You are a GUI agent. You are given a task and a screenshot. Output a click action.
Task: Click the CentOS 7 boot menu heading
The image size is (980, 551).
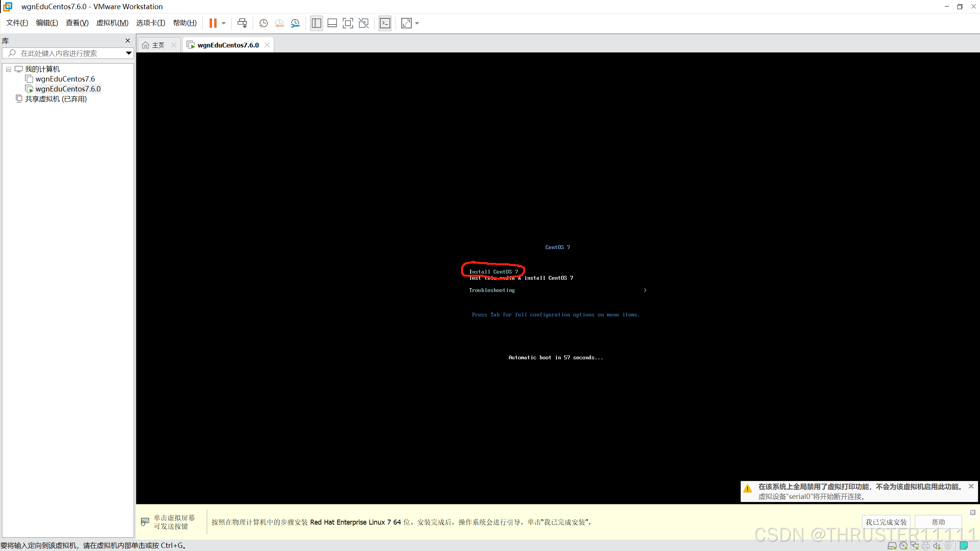(558, 247)
